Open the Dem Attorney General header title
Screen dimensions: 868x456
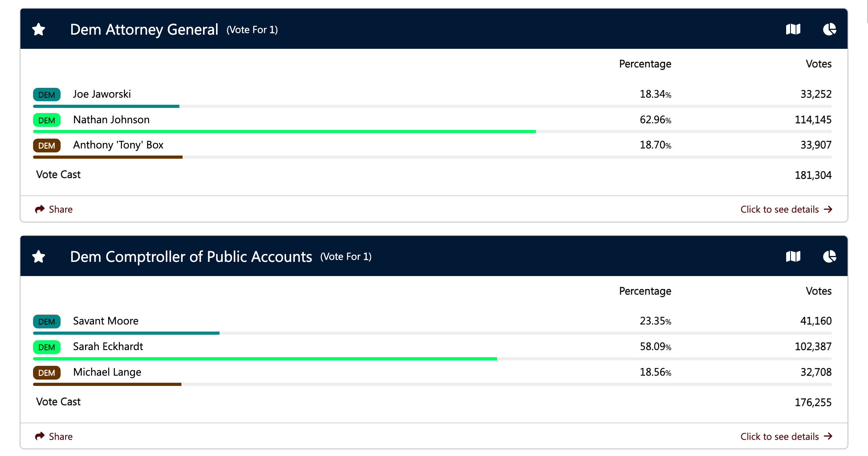144,30
